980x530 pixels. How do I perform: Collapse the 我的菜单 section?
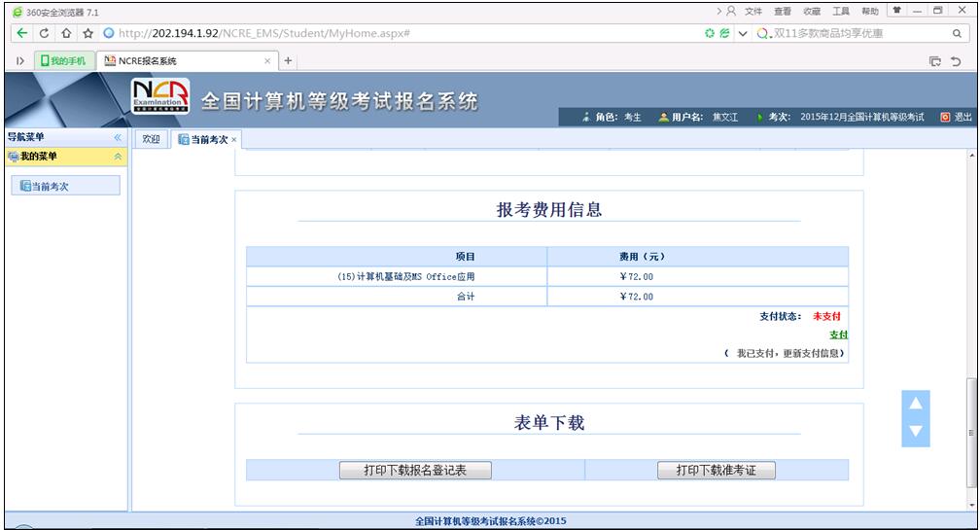[x=118, y=156]
